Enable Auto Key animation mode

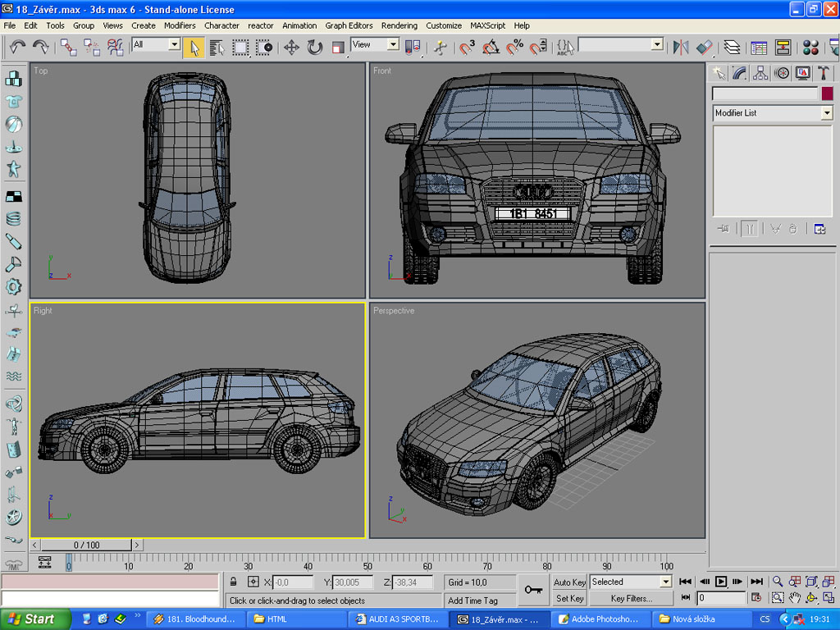(x=569, y=582)
